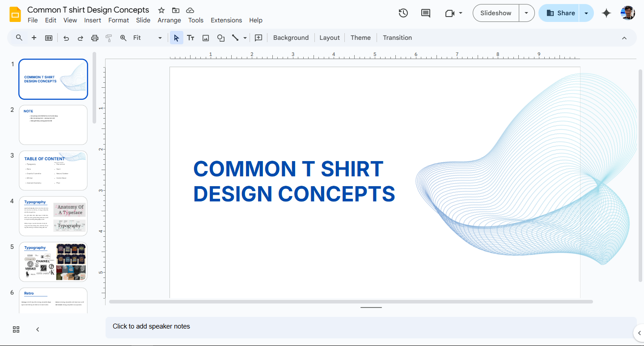Select the cursor select tool
The width and height of the screenshot is (644, 346).
pos(177,38)
